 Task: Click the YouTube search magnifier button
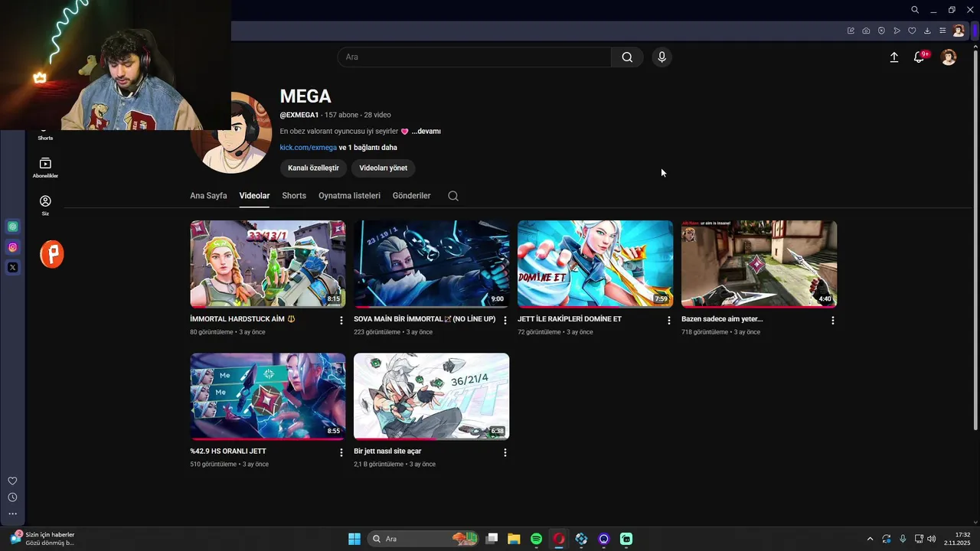pyautogui.click(x=627, y=57)
